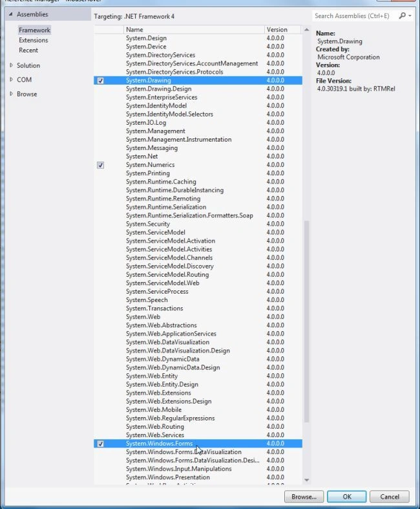Select System.ServiceModel.Discovery row
The width and height of the screenshot is (420, 509).
[198, 266]
